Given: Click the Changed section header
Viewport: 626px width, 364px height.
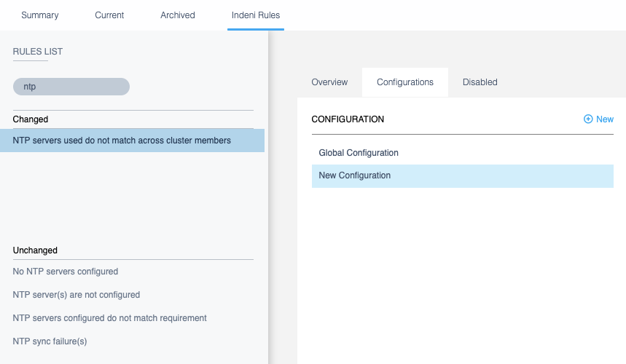Looking at the screenshot, I should tap(31, 119).
